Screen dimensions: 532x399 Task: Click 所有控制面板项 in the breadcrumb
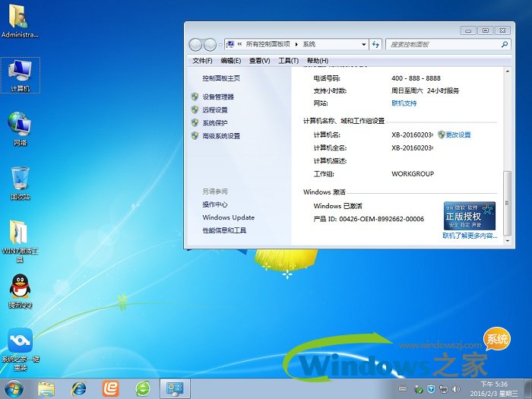(x=268, y=44)
